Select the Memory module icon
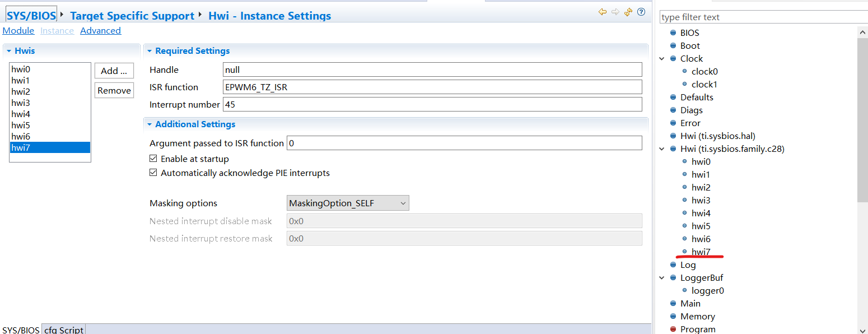The width and height of the screenshot is (868, 334). coord(673,317)
